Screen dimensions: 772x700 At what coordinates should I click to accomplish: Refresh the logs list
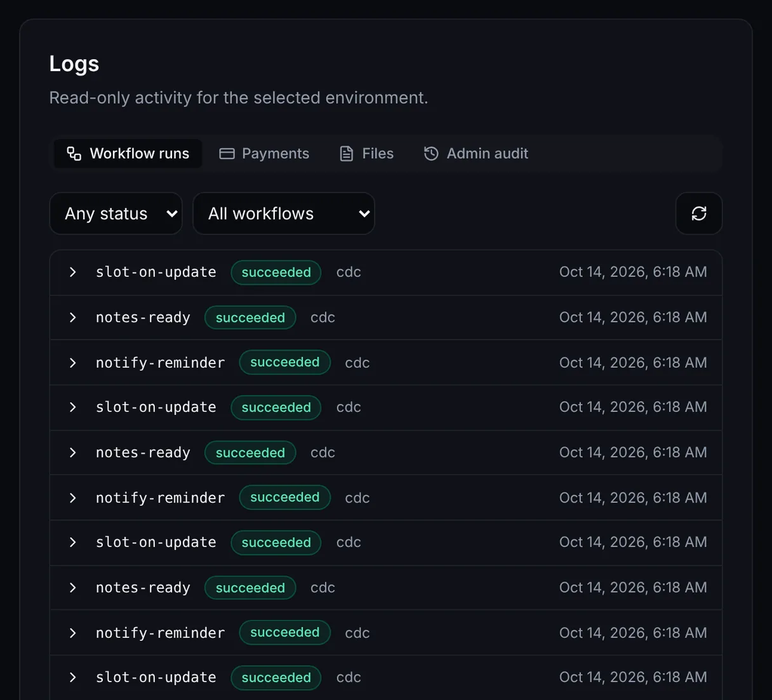point(699,213)
